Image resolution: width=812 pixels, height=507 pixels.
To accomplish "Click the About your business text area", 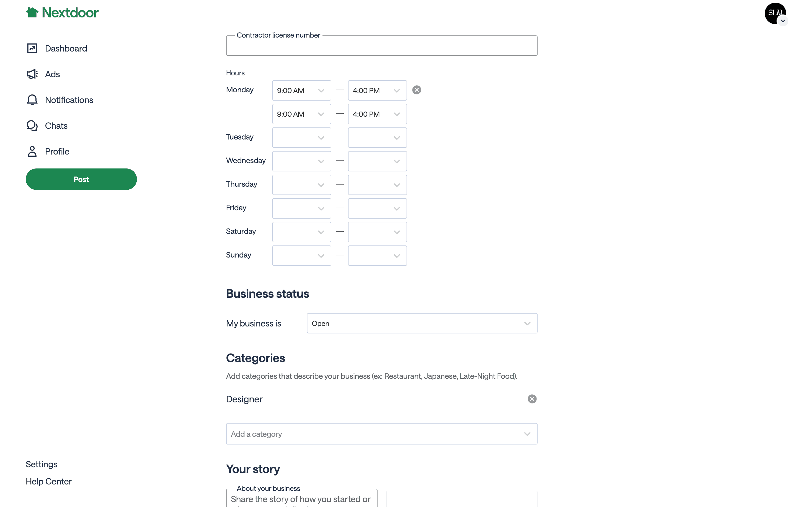I will 301,499.
